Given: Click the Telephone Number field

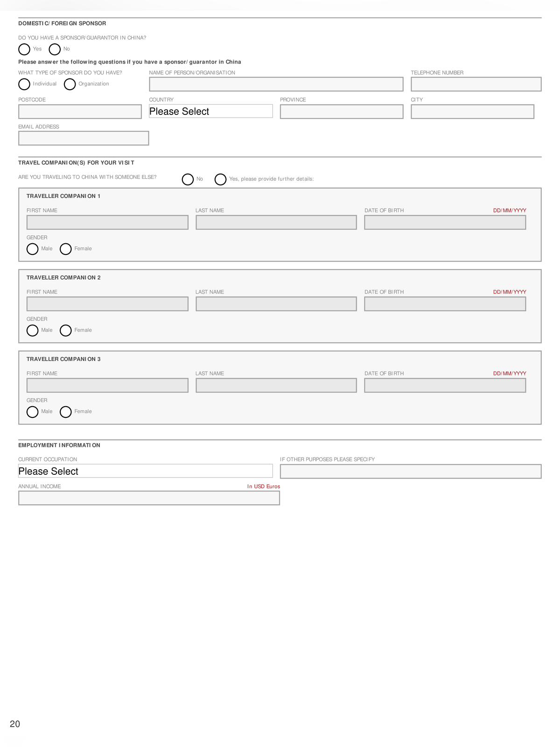Looking at the screenshot, I should [476, 84].
